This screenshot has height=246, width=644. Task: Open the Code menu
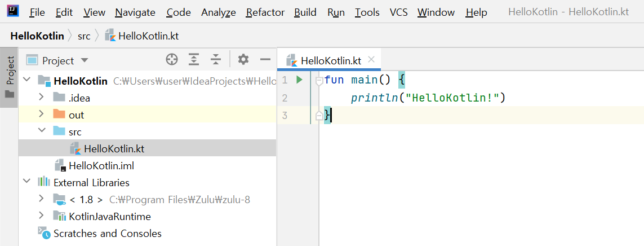[179, 12]
